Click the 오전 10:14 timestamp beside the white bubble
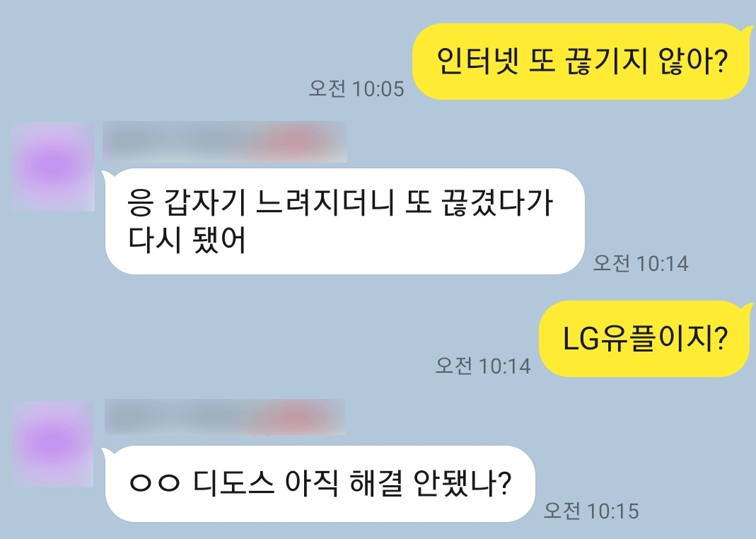Image resolution: width=756 pixels, height=539 pixels. click(x=640, y=263)
